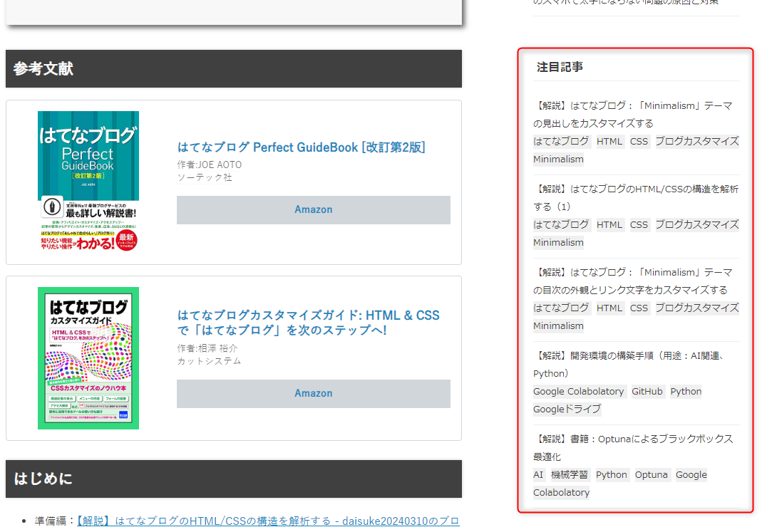Click the Google Colabolatory tag under Optuna article

pyautogui.click(x=620, y=484)
